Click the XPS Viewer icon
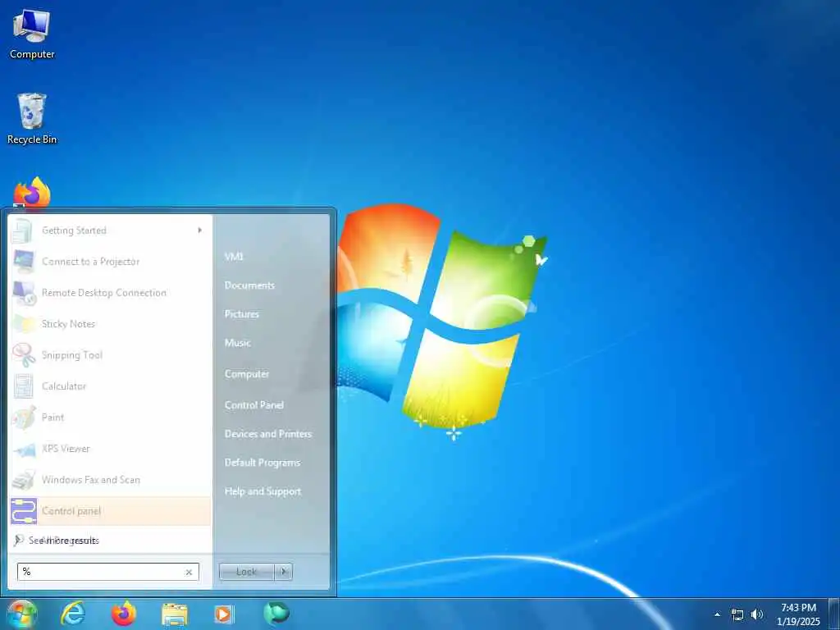Image resolution: width=840 pixels, height=630 pixels. coord(24,449)
